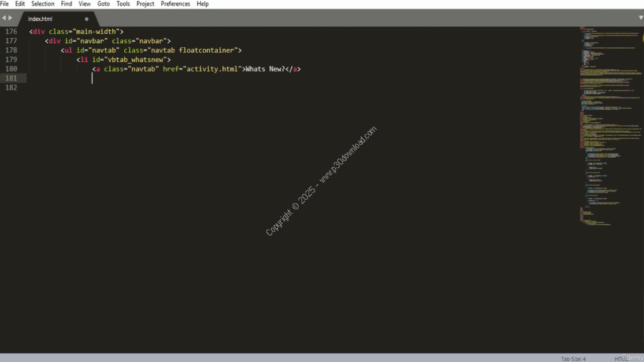Screen dimensions: 644x362
Task: Open the Project menu
Action: [x=145, y=4]
